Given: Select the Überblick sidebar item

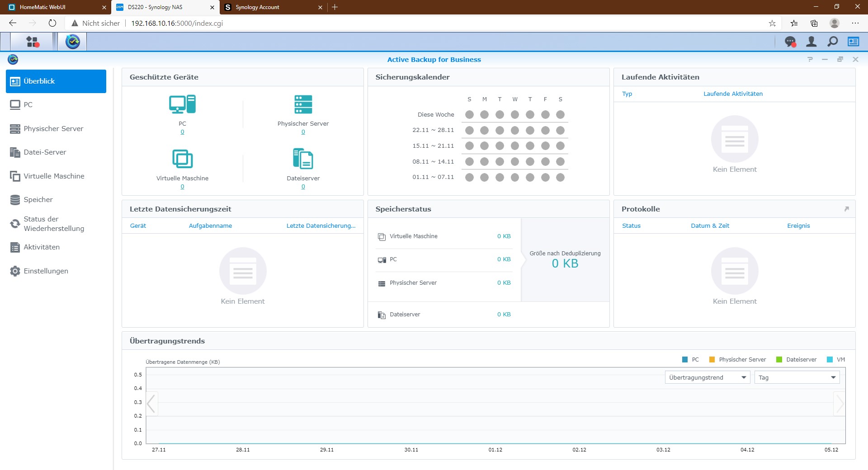Looking at the screenshot, I should pyautogui.click(x=56, y=81).
